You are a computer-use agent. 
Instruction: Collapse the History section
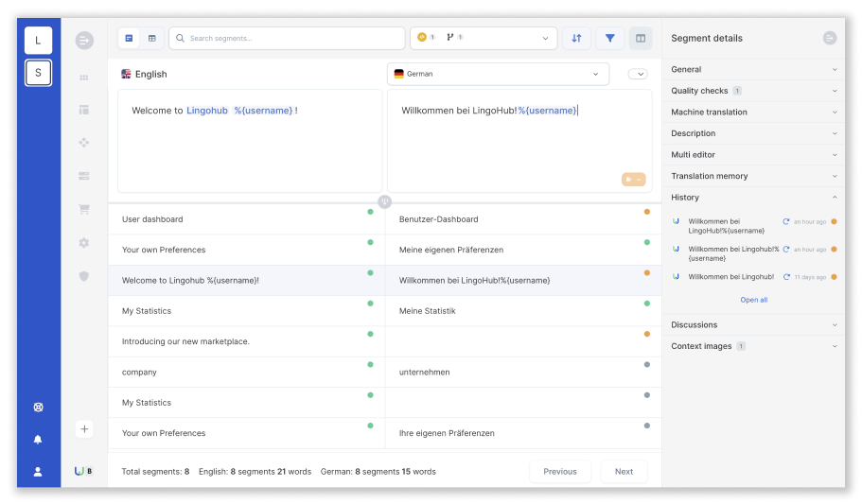coord(753,198)
